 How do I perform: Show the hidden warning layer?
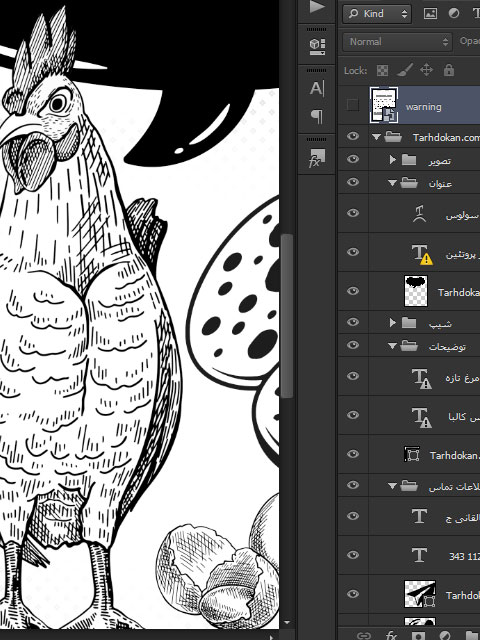coord(353,105)
